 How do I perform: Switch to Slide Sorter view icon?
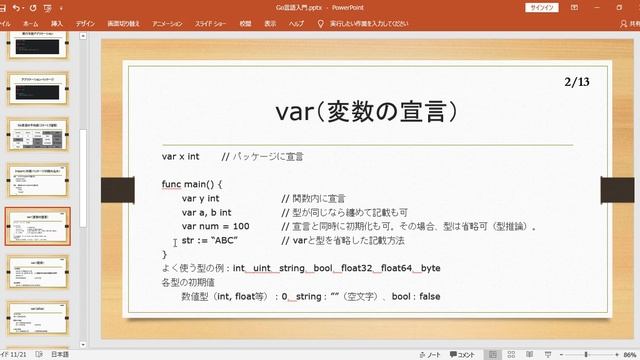click(x=511, y=355)
